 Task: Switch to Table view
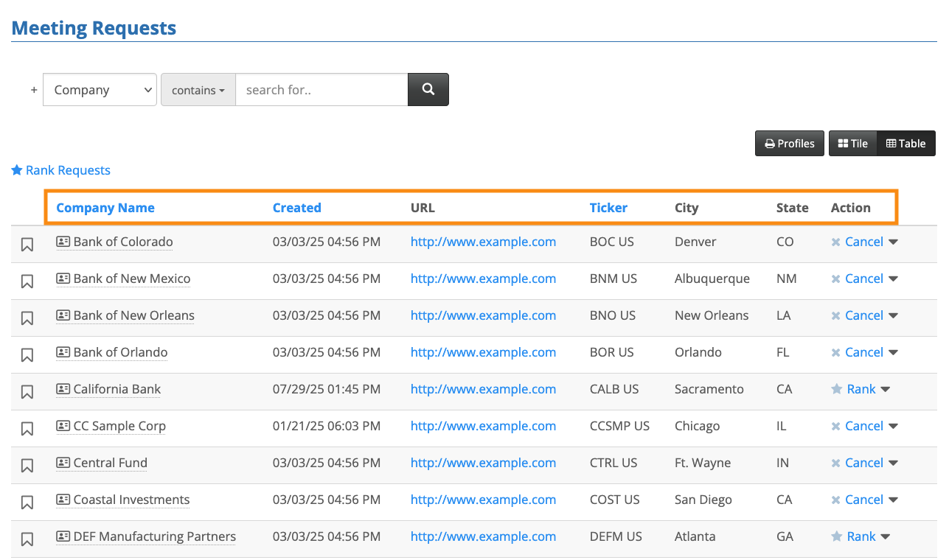point(905,144)
